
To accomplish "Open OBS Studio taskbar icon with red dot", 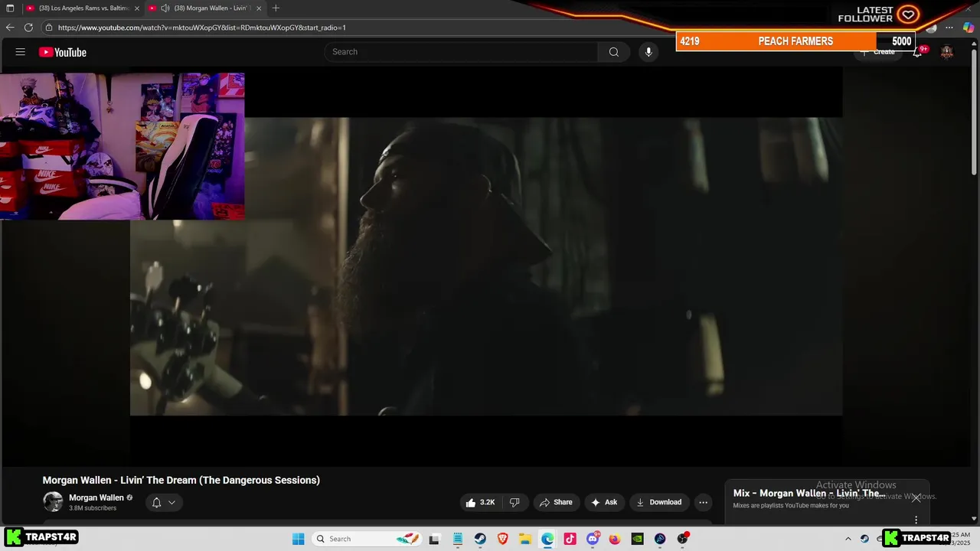I will (x=682, y=539).
